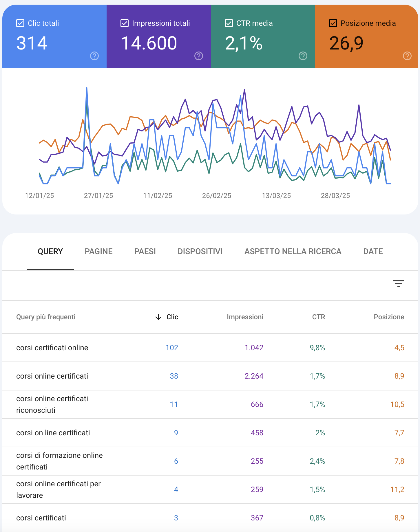Switch to the DATE tab
This screenshot has width=420, height=532.
(x=373, y=251)
